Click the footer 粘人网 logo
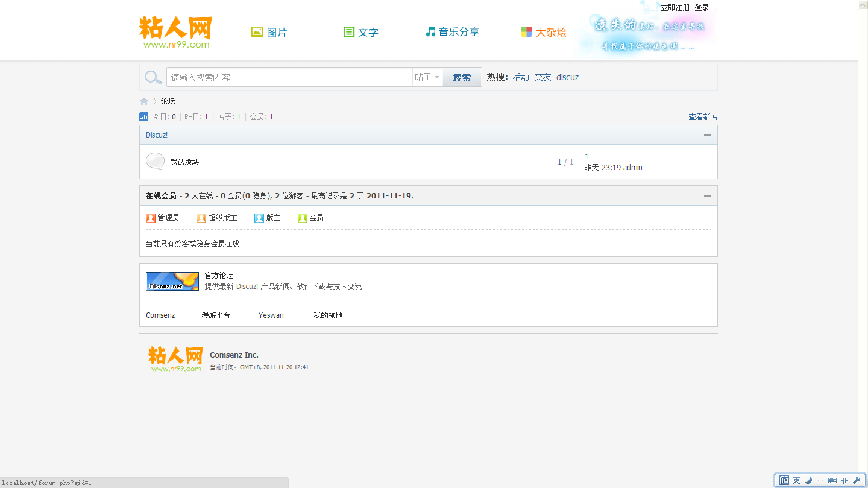Screen dimensions: 868x488 click(x=175, y=359)
